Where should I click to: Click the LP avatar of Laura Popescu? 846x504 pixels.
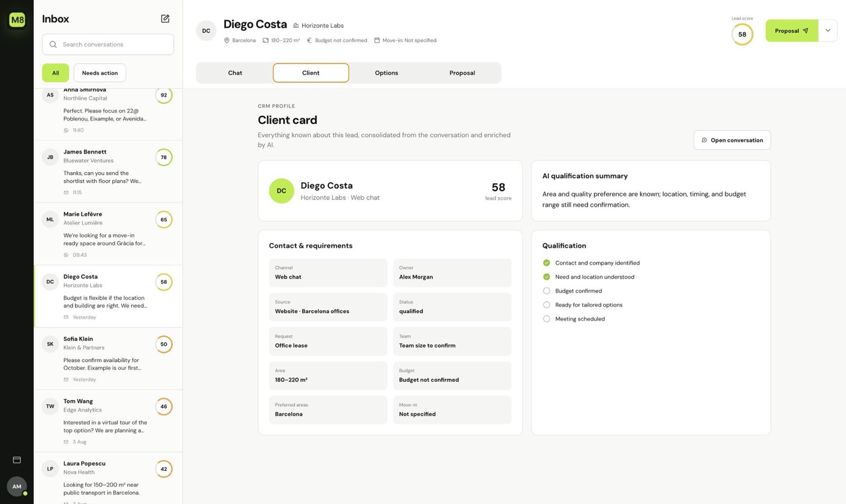(x=50, y=469)
